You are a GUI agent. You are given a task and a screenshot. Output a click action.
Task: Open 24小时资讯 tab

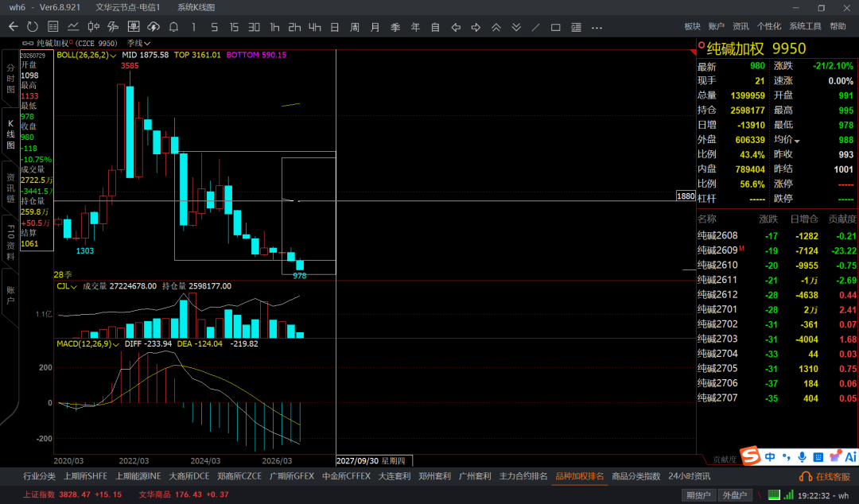tap(689, 476)
